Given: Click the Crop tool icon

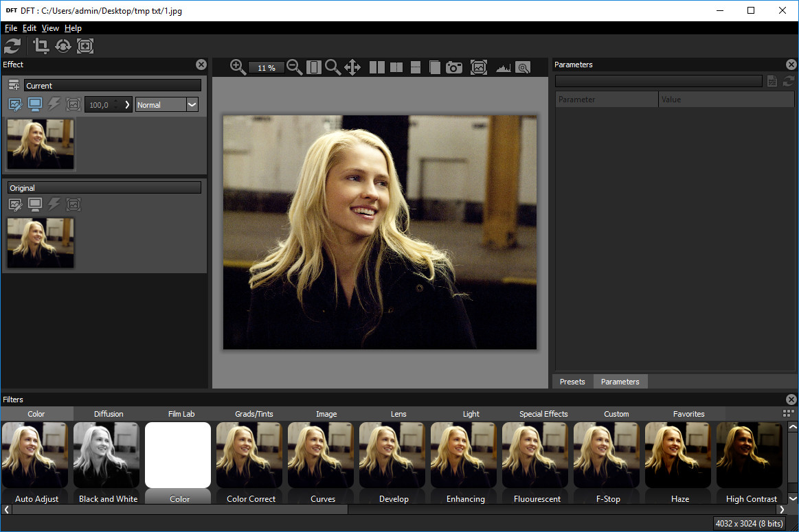Looking at the screenshot, I should 41,46.
